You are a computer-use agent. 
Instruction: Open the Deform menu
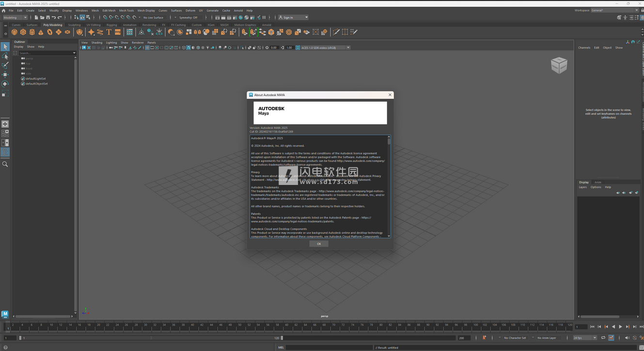tap(190, 10)
